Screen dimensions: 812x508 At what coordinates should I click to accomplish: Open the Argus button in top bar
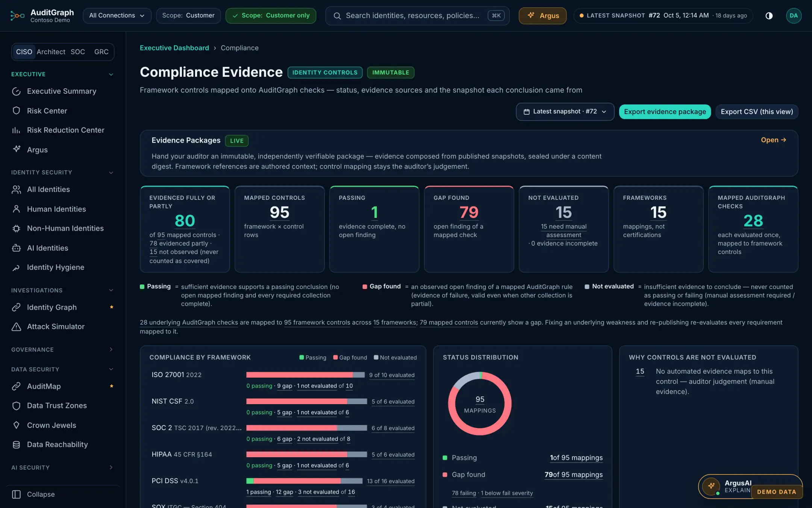[542, 15]
